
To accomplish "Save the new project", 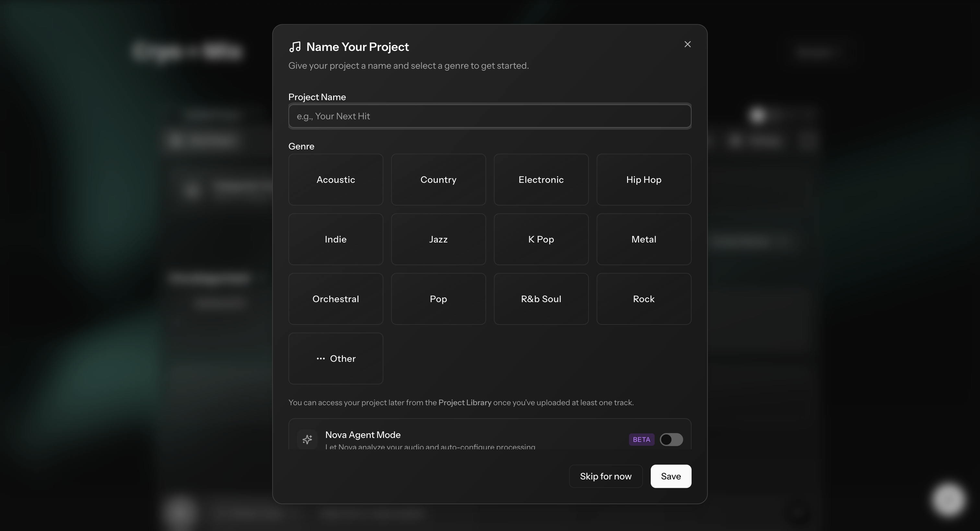I will (x=670, y=476).
